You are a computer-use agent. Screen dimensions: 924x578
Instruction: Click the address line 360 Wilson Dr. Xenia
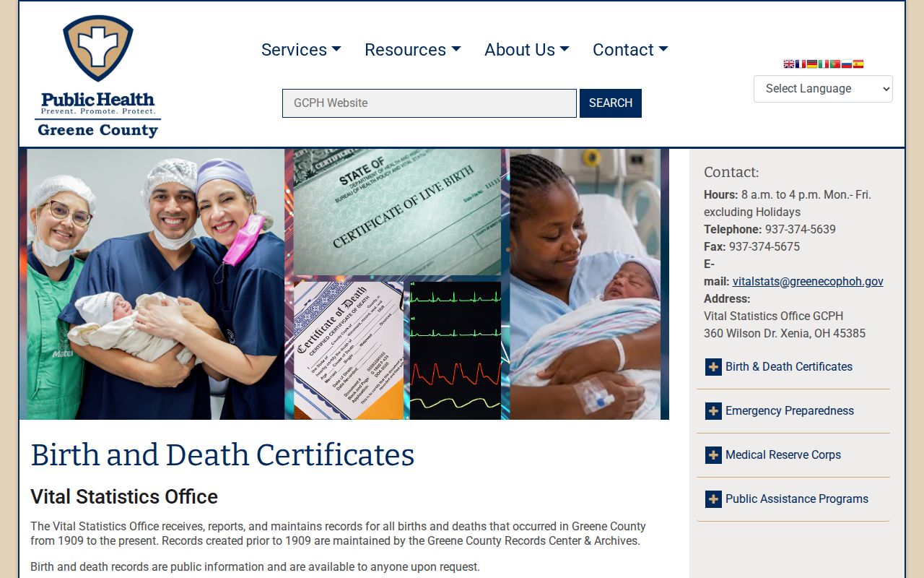785,334
